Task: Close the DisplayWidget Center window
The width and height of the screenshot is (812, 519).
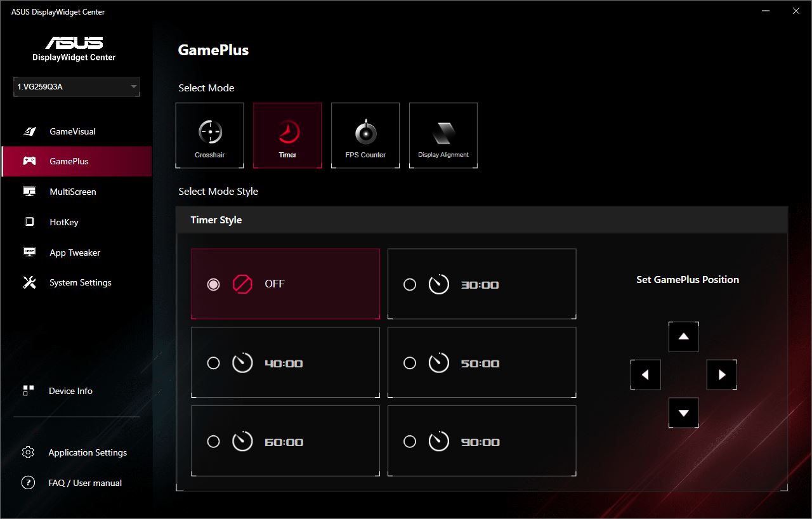Action: [x=796, y=11]
